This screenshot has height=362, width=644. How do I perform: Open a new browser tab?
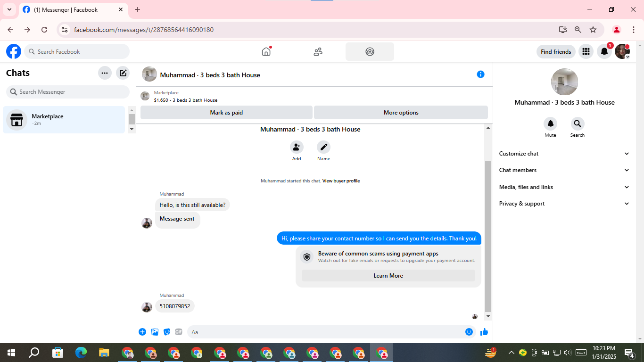click(138, 9)
